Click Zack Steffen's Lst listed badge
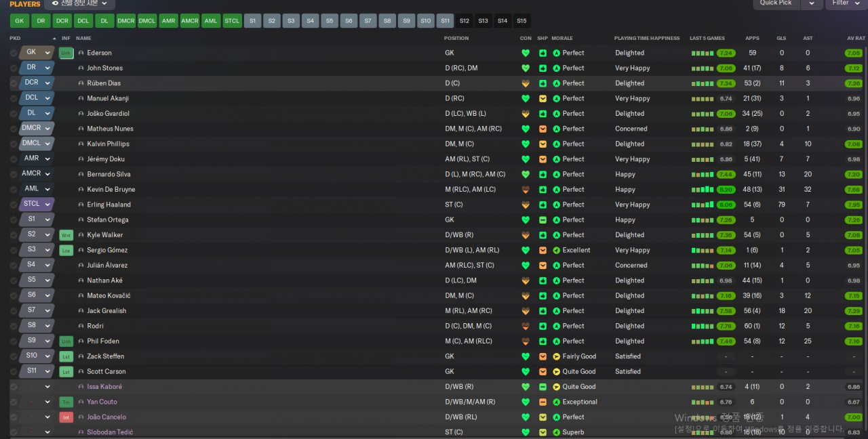The width and height of the screenshot is (868, 439). tap(66, 356)
